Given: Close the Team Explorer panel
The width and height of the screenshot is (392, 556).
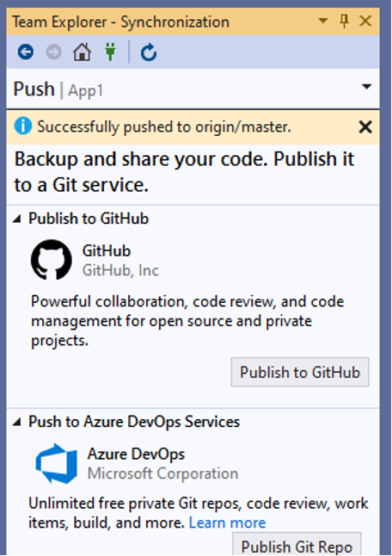Looking at the screenshot, I should coord(365,21).
